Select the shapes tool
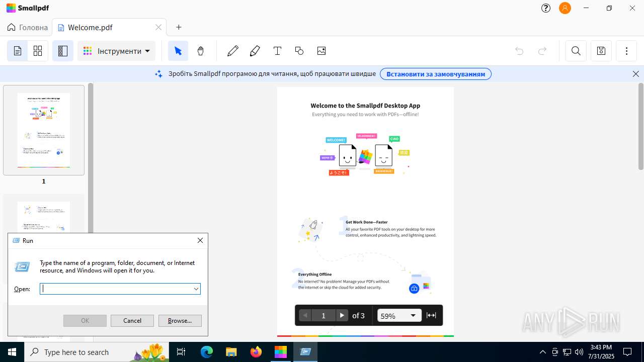Image resolution: width=644 pixels, height=362 pixels. coord(299,51)
